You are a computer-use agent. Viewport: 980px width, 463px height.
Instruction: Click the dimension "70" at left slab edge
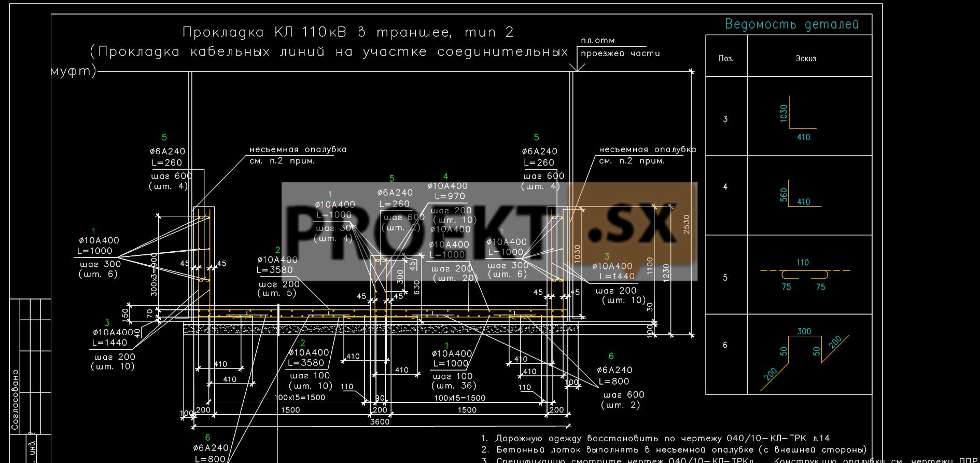(150, 313)
